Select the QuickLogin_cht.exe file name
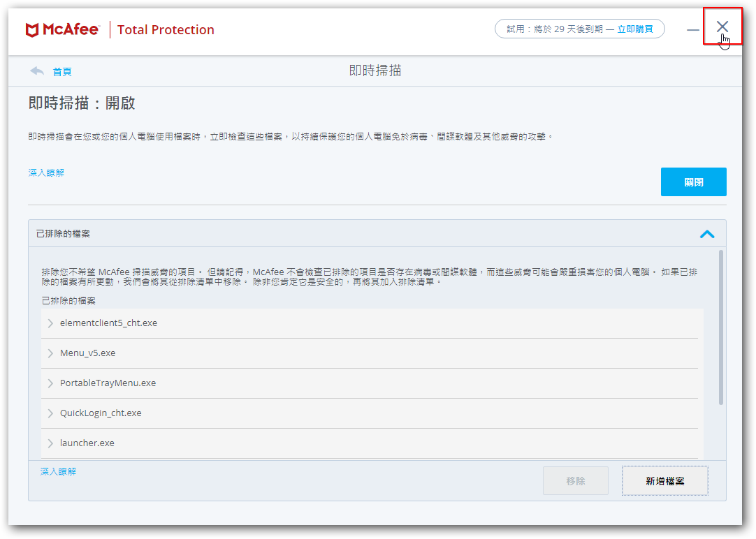 (x=101, y=413)
